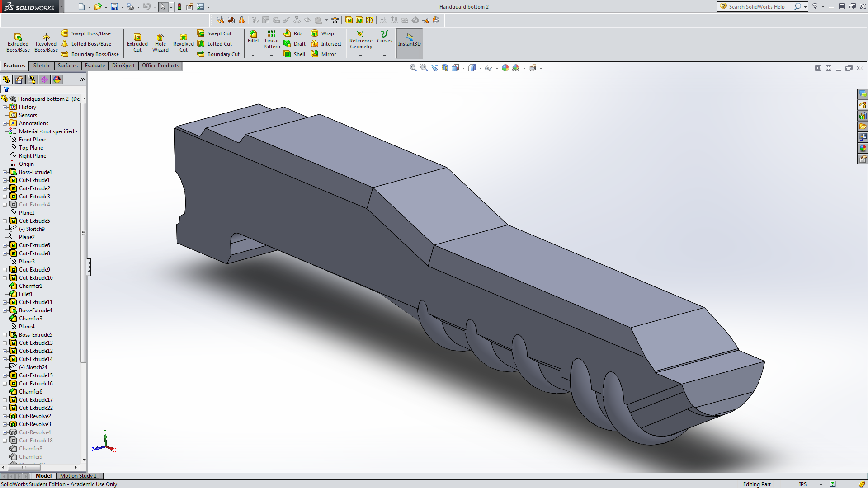Switch to the Evaluate tab
The image size is (868, 488).
pyautogui.click(x=95, y=66)
